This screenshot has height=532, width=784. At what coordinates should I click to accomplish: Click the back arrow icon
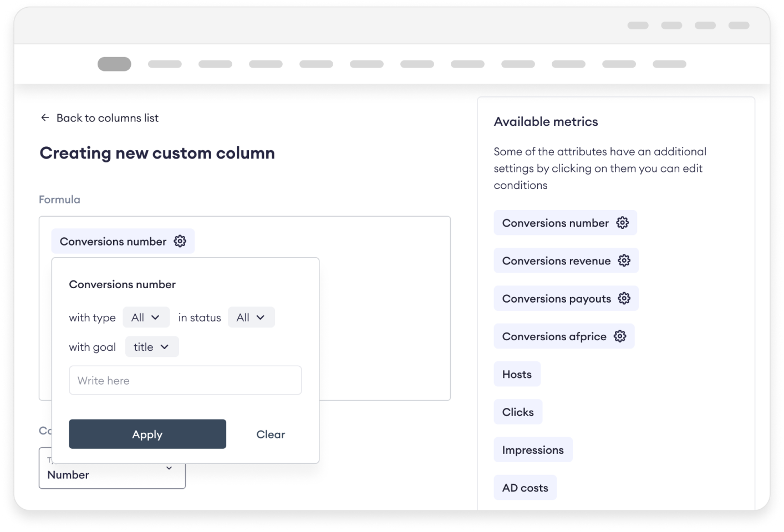(45, 117)
